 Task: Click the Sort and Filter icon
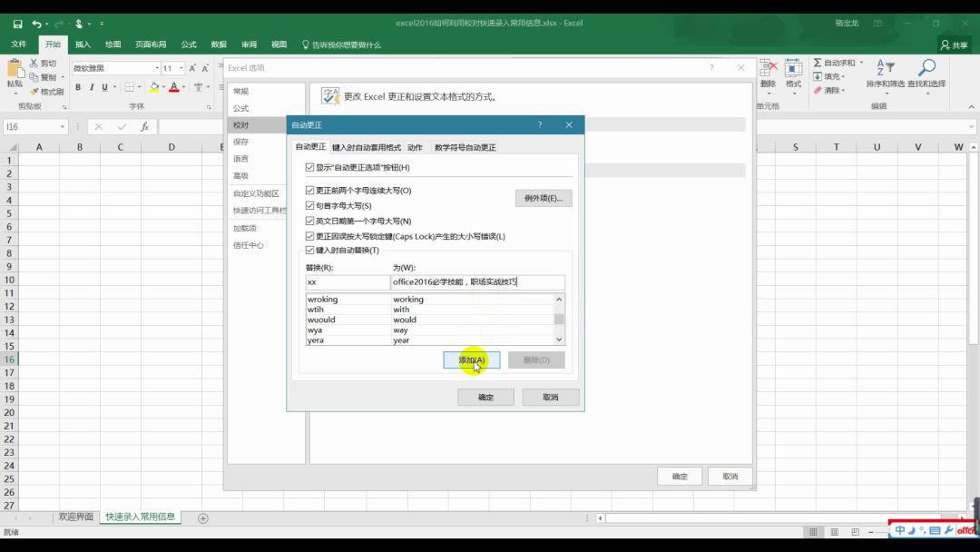[x=885, y=68]
